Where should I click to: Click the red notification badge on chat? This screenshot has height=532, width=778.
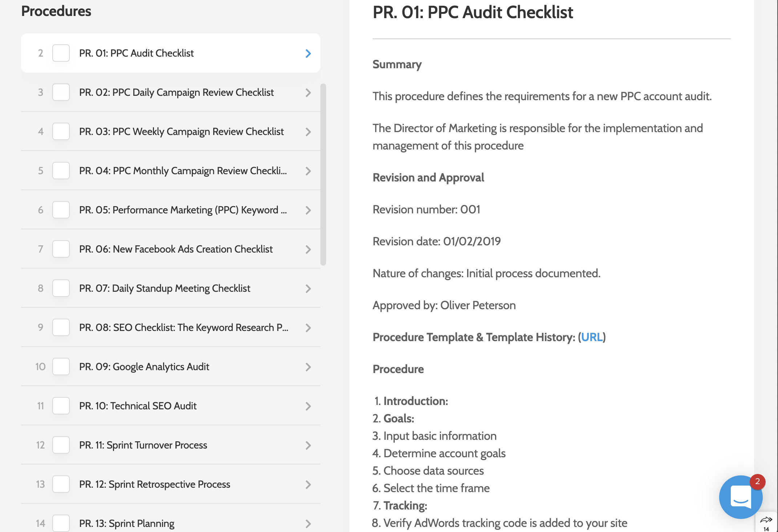click(x=757, y=482)
